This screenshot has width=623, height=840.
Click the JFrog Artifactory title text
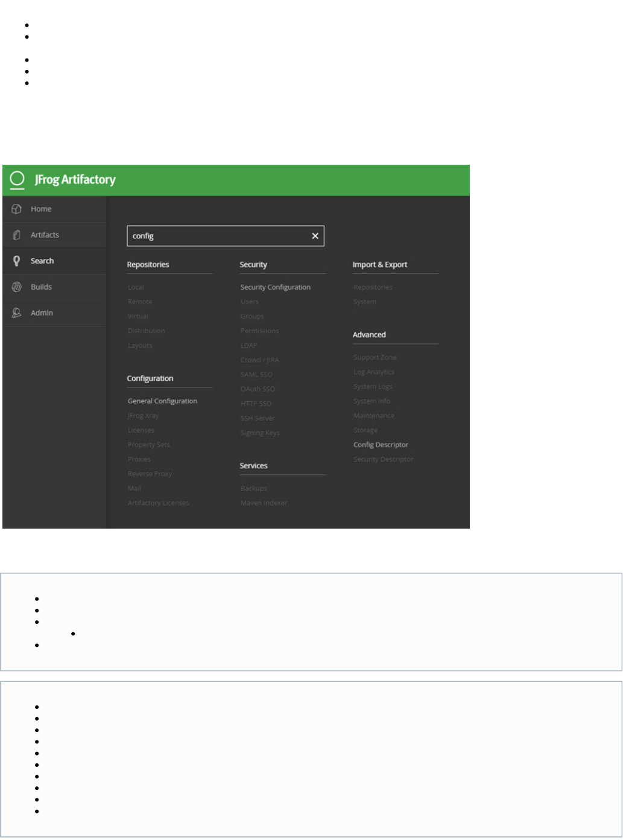coord(75,179)
